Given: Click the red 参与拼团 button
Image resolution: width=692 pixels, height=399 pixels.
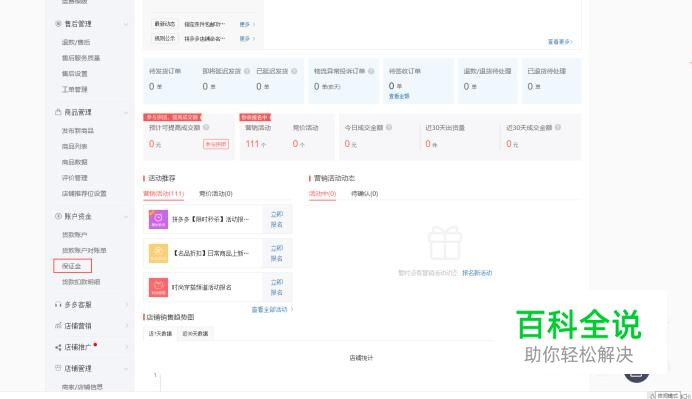Looking at the screenshot, I should click(x=216, y=144).
